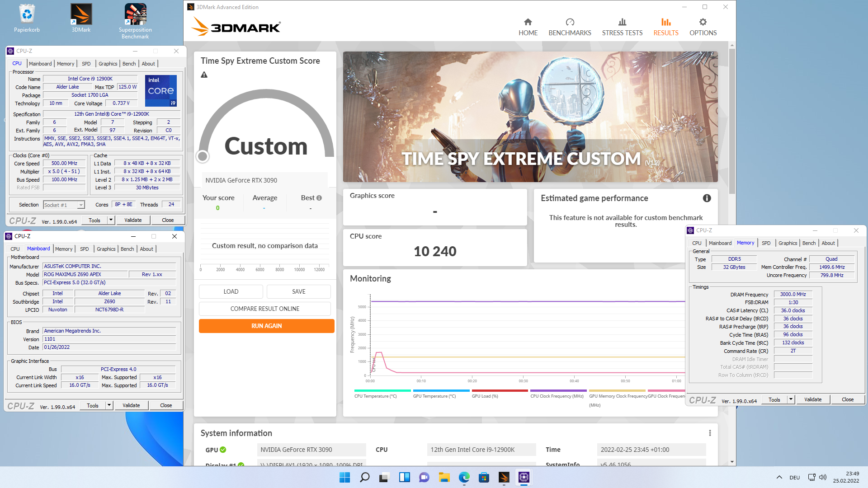The height and width of the screenshot is (488, 868).
Task: Open Tools dropdown arrow in Memory window
Action: [x=791, y=399]
